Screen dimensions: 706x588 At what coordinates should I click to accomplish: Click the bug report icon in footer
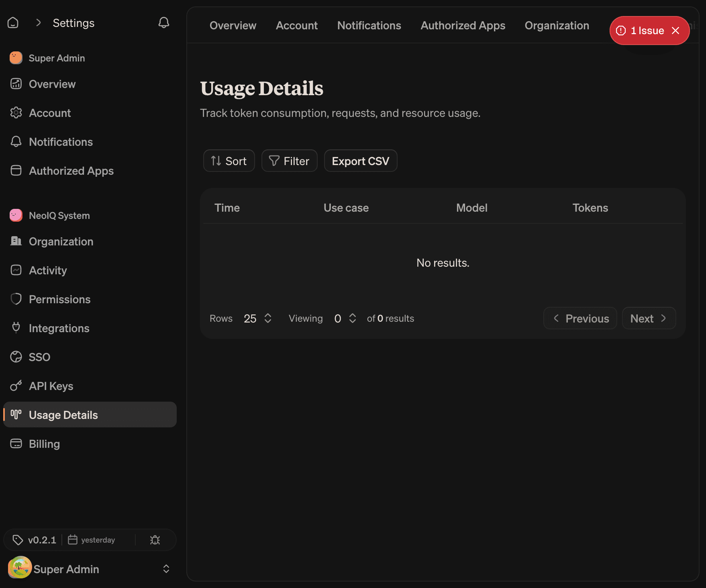[x=155, y=540]
